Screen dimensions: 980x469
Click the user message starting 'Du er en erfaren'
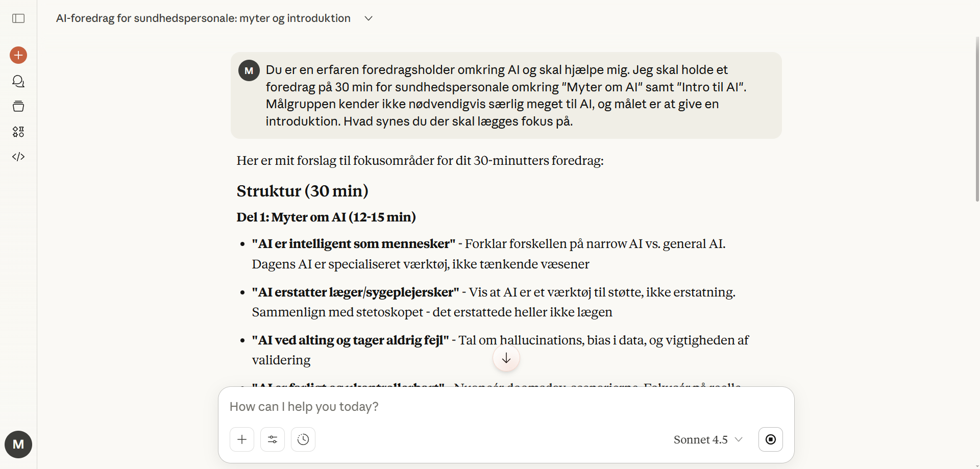(x=505, y=95)
